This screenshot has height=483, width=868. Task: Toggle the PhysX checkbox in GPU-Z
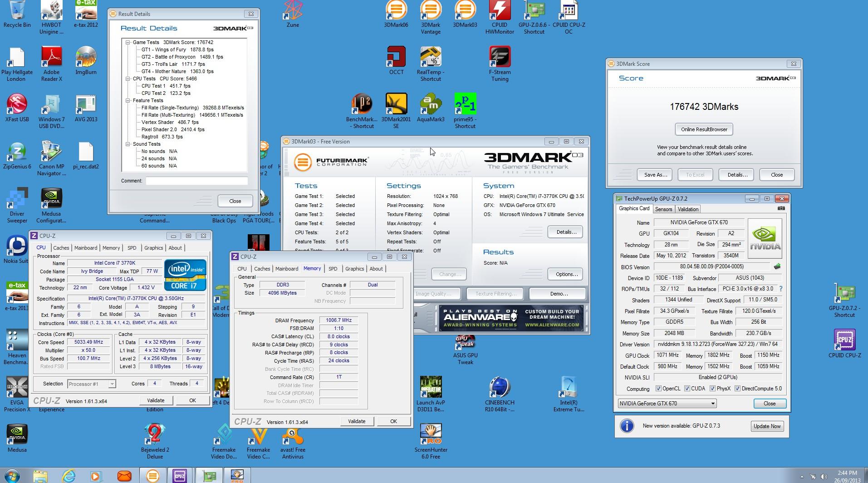[712, 389]
